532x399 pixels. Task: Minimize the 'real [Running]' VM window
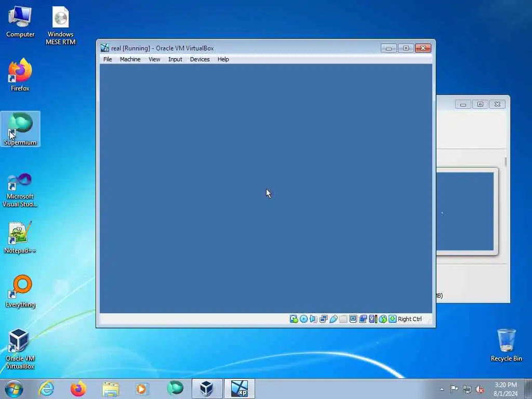click(x=389, y=48)
